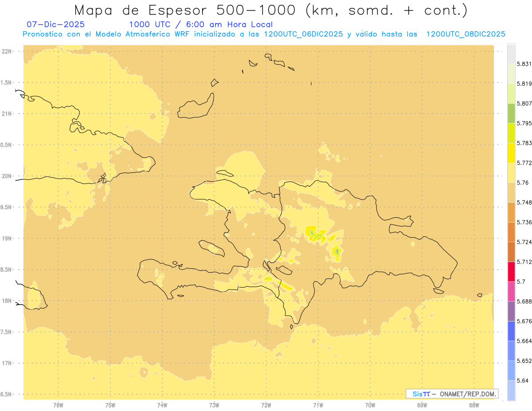This screenshot has height=411, width=532.
Task: Click the bright yellow color bar segment between 5.772 and 5.783
Action: coord(511,153)
